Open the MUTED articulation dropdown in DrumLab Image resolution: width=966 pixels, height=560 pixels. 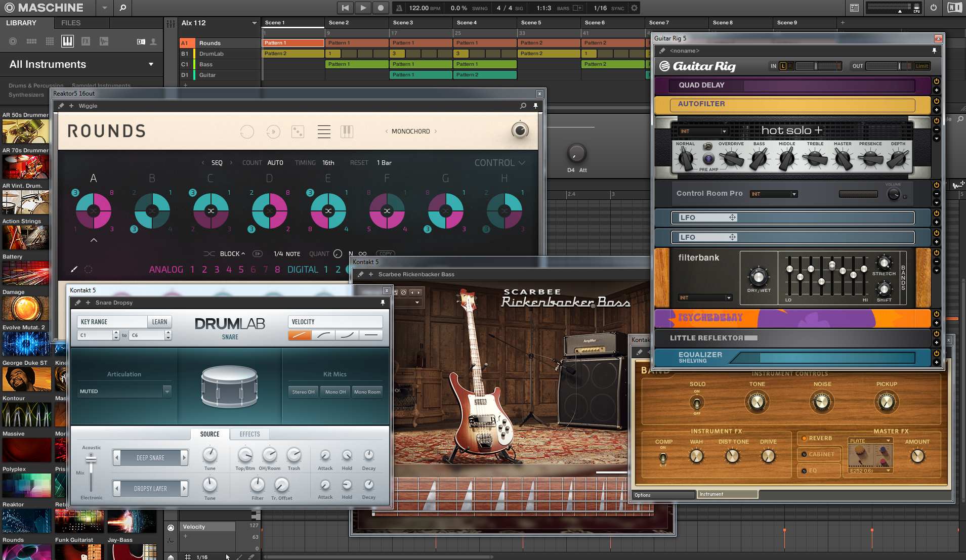coord(167,391)
